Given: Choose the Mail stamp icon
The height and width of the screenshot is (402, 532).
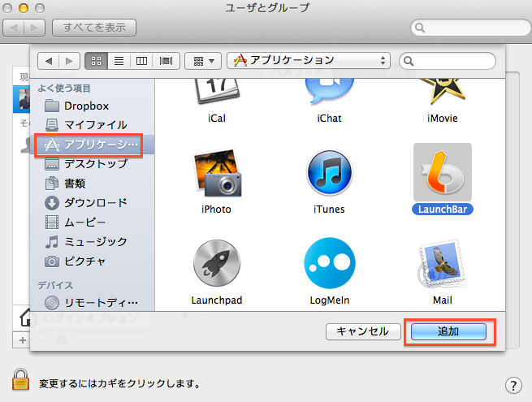Looking at the screenshot, I should 443,263.
